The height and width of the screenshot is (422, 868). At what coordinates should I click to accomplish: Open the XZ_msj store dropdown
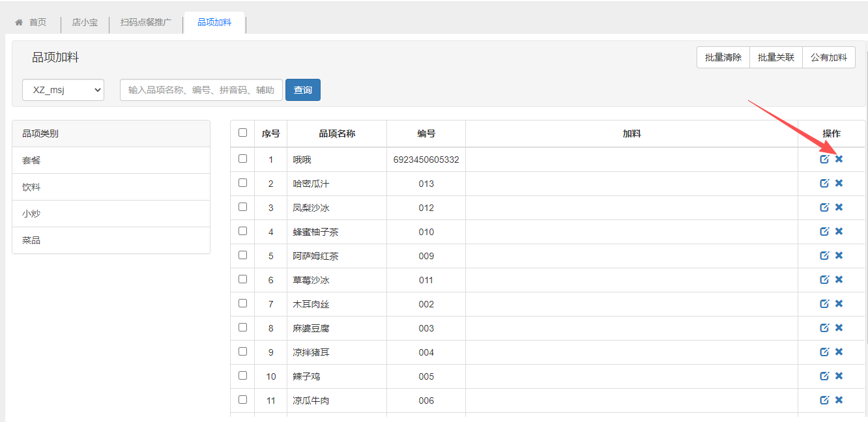tap(63, 90)
